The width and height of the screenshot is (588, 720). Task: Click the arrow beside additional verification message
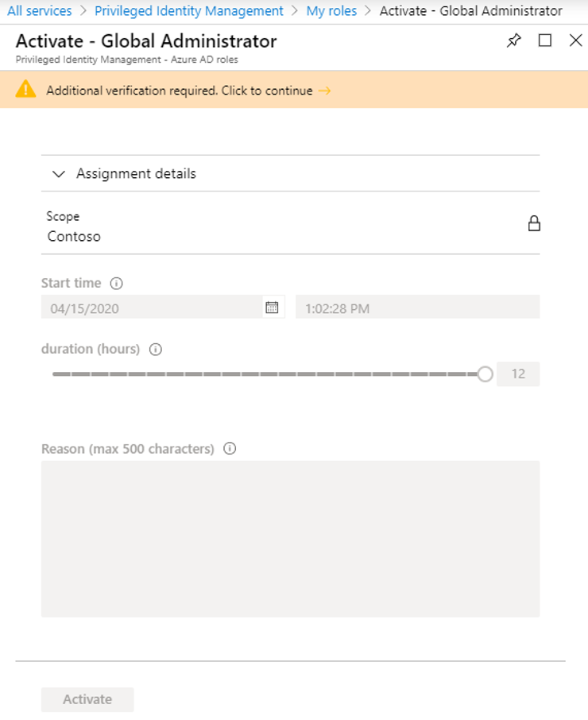[x=324, y=91]
